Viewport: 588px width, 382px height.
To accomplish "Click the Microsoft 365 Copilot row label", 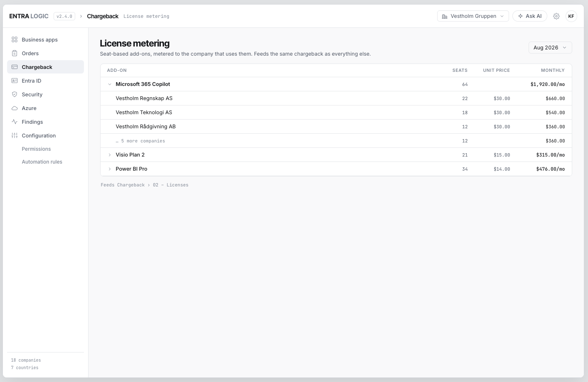I will [143, 84].
